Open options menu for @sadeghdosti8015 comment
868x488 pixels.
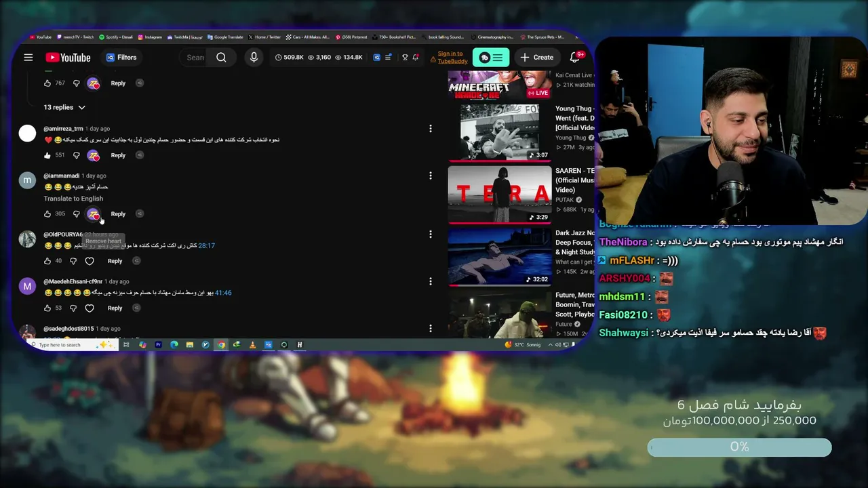(430, 329)
